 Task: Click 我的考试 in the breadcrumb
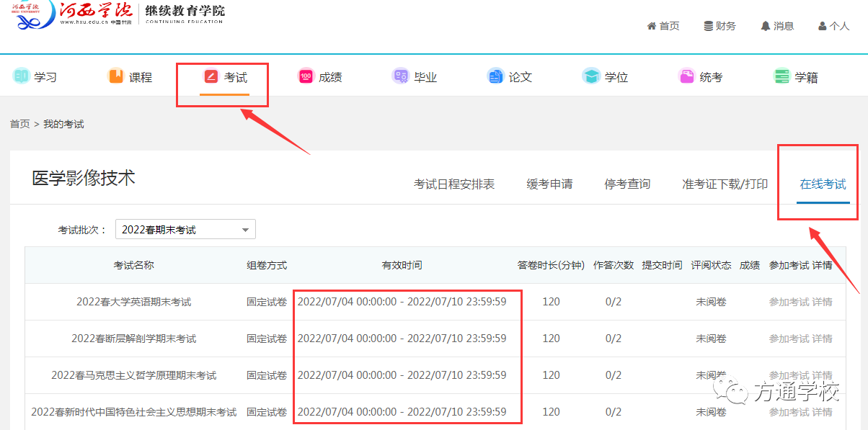(63, 124)
